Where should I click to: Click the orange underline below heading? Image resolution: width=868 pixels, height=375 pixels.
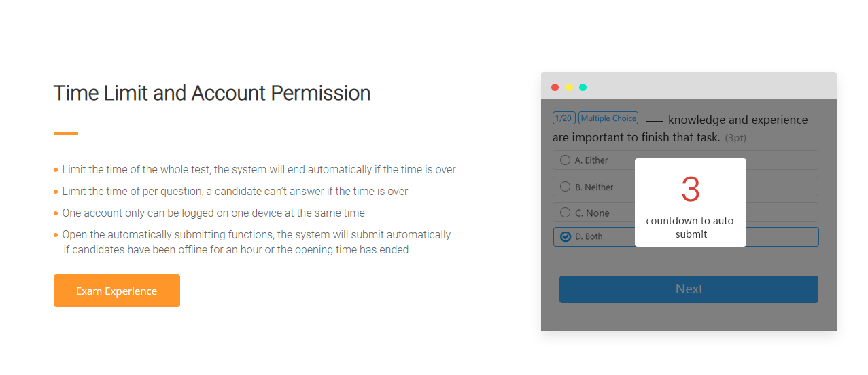[x=66, y=134]
